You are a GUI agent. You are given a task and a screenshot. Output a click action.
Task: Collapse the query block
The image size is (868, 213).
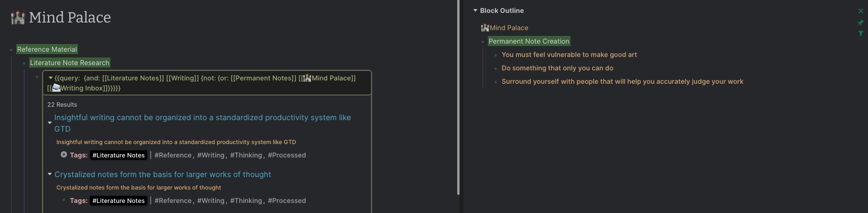point(51,78)
